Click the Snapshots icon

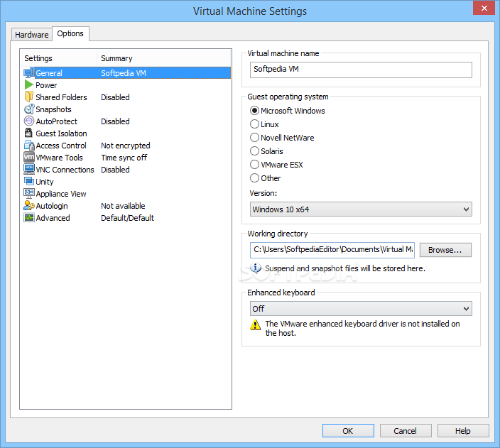coord(29,109)
